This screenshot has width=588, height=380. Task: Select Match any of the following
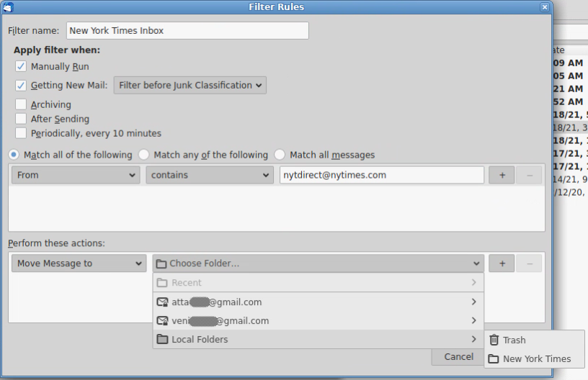(x=143, y=155)
